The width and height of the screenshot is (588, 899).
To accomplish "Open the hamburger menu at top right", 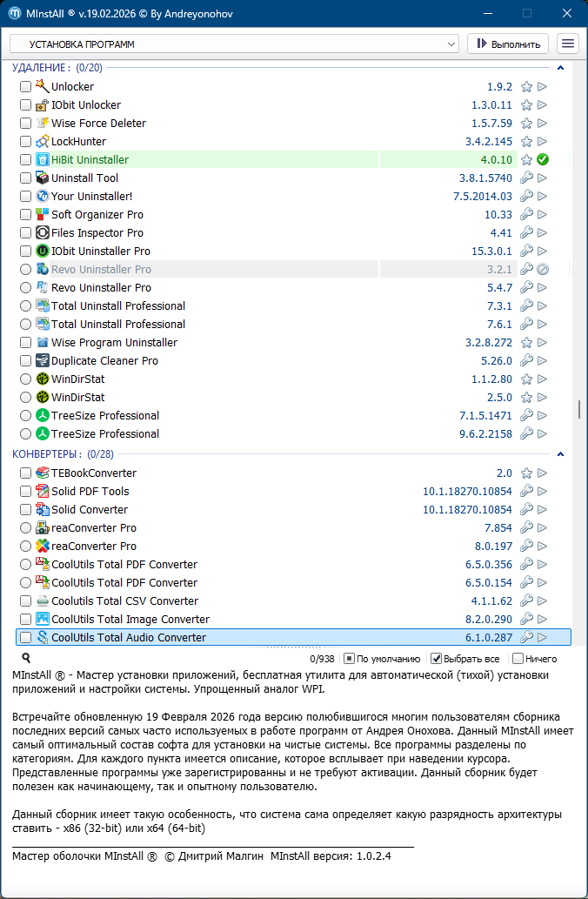I will (568, 44).
